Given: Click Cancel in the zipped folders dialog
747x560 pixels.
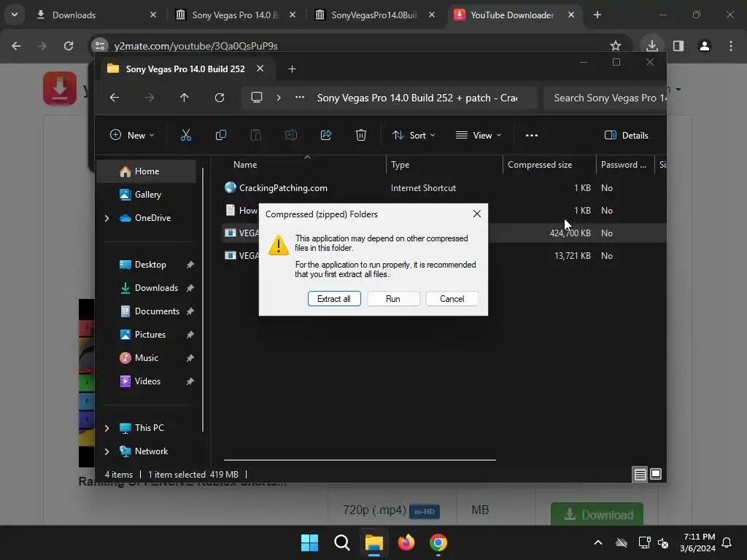Looking at the screenshot, I should pos(452,298).
